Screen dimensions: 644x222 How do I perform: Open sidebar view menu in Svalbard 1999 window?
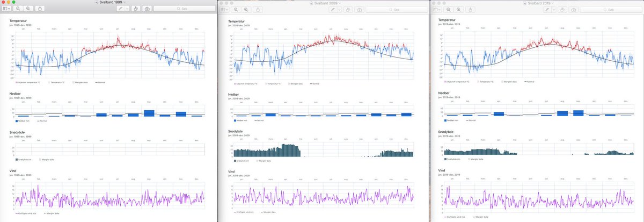point(6,9)
